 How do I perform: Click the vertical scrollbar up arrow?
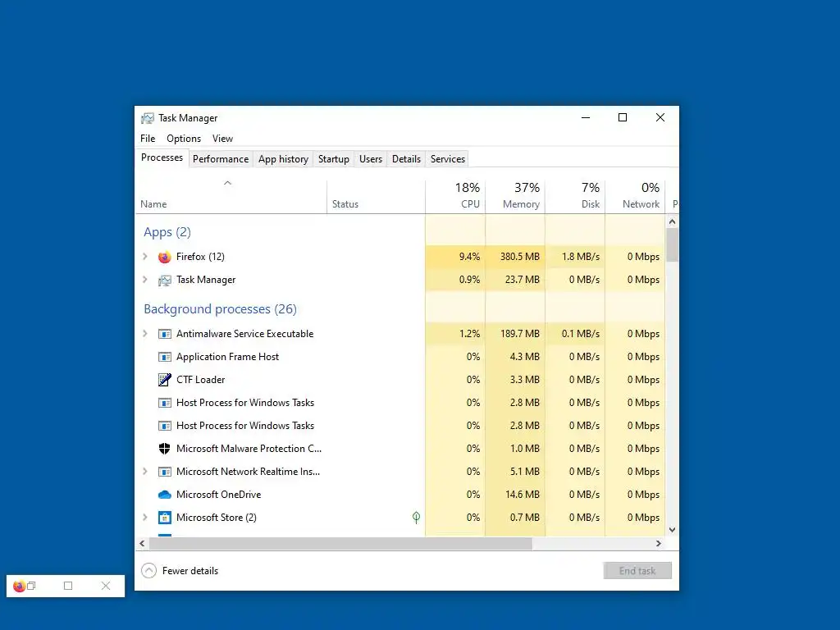pos(673,221)
